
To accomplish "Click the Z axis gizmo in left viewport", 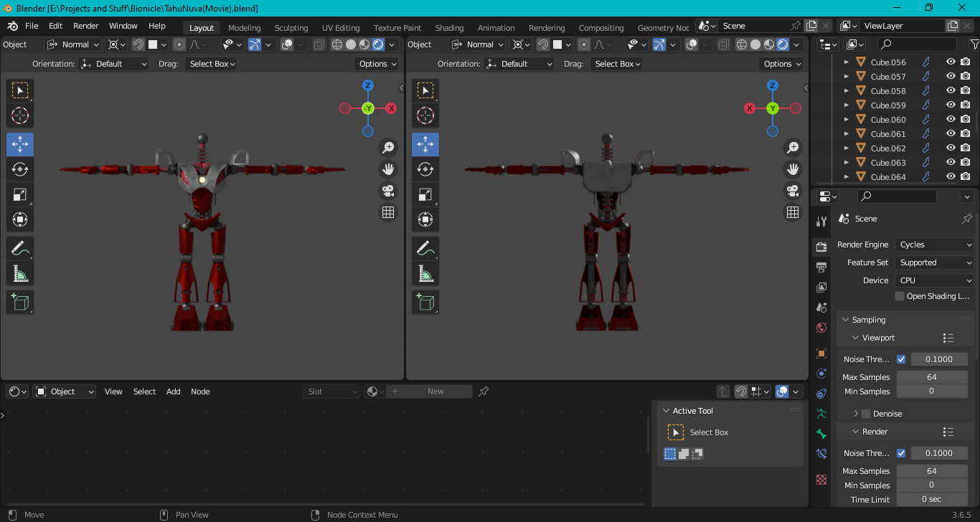I will pos(368,85).
